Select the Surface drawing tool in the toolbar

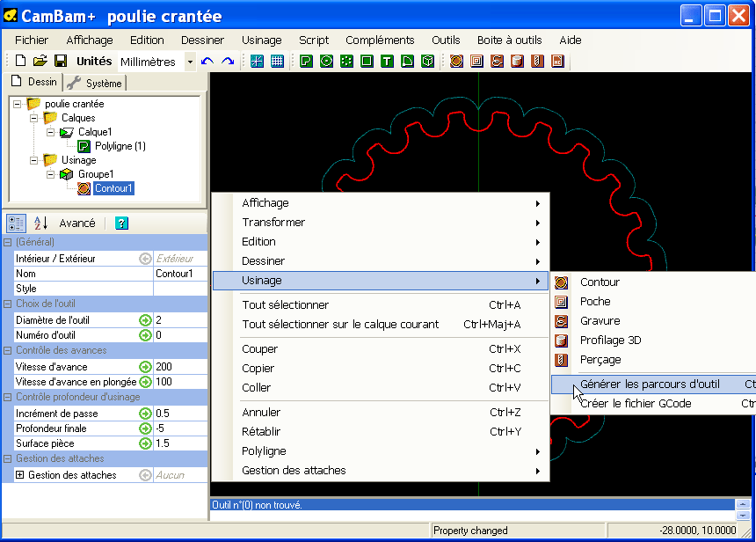[x=407, y=62]
